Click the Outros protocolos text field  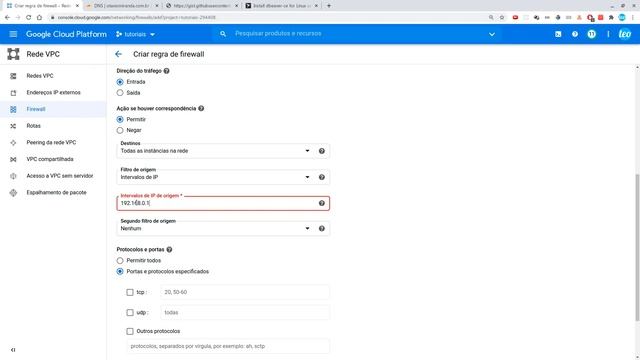coord(228,346)
